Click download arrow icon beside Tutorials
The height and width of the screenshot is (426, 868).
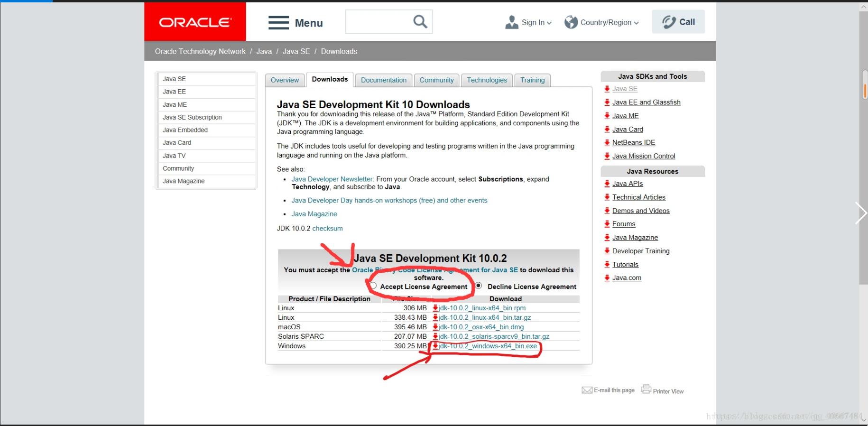tap(607, 264)
